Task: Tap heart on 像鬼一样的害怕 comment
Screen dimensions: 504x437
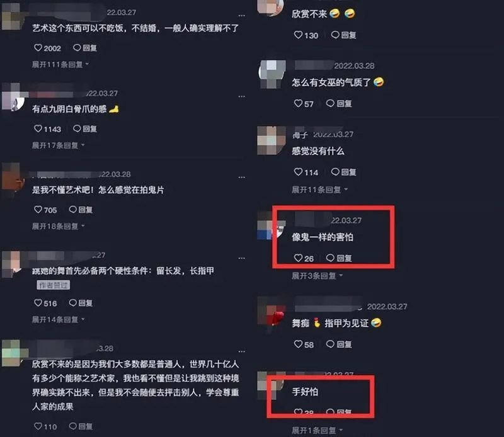Action: coord(298,258)
